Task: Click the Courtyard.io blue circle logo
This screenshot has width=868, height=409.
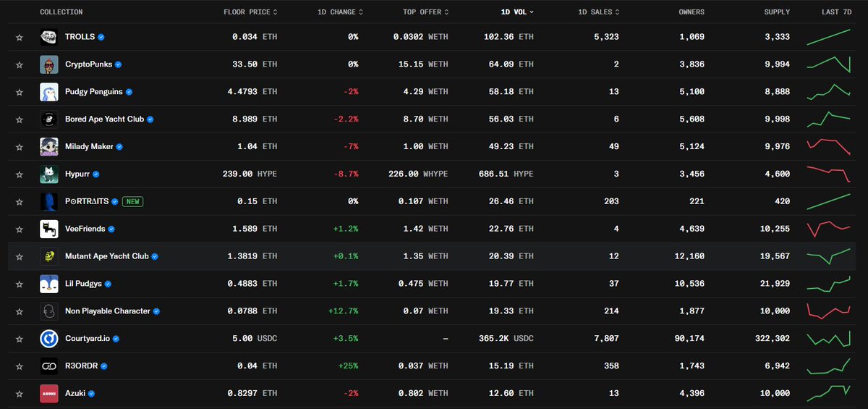Action: pos(49,339)
